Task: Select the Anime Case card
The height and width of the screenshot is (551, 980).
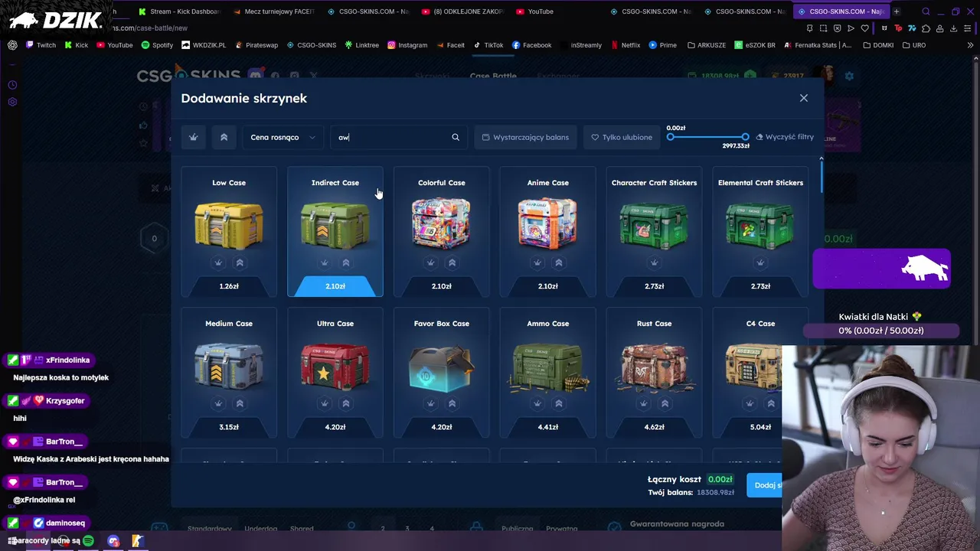Action: click(548, 232)
